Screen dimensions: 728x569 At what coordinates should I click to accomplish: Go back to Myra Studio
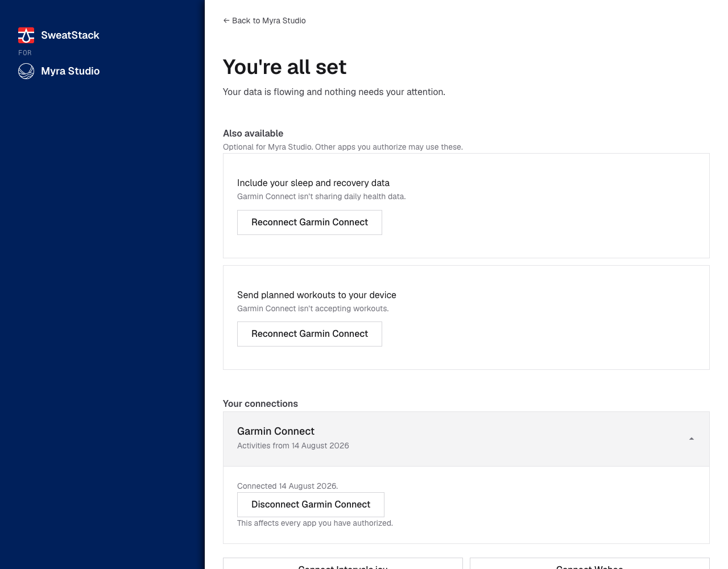pos(264,20)
